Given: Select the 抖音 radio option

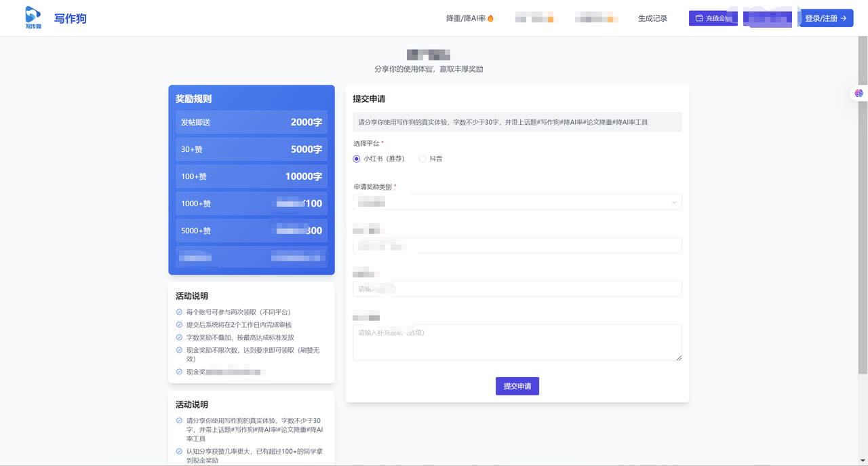Looking at the screenshot, I should (x=431, y=159).
